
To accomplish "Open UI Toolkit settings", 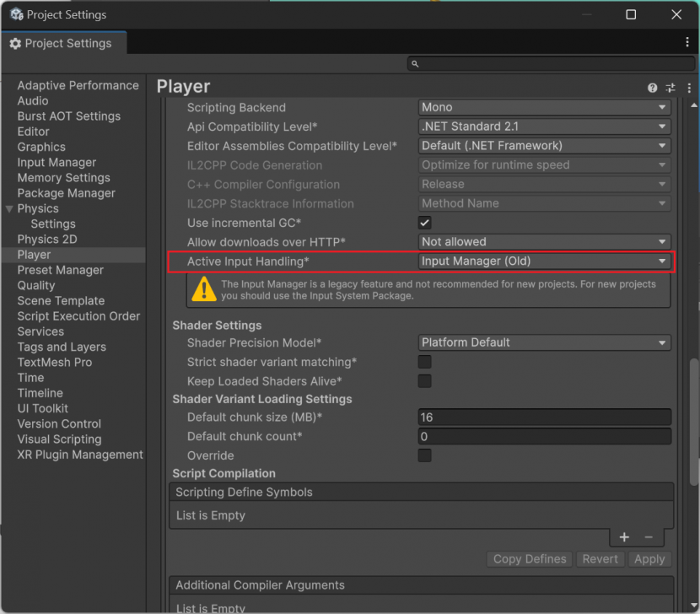I will [x=42, y=408].
